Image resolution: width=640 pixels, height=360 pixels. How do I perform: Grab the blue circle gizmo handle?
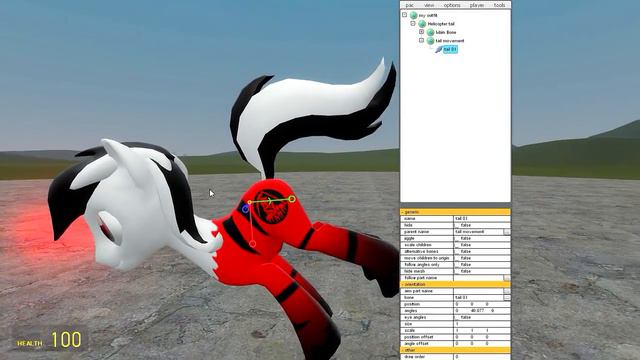click(x=245, y=209)
